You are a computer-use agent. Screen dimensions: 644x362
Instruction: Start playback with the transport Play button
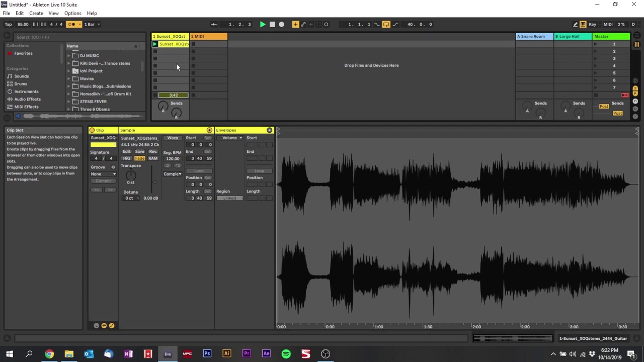click(x=262, y=24)
